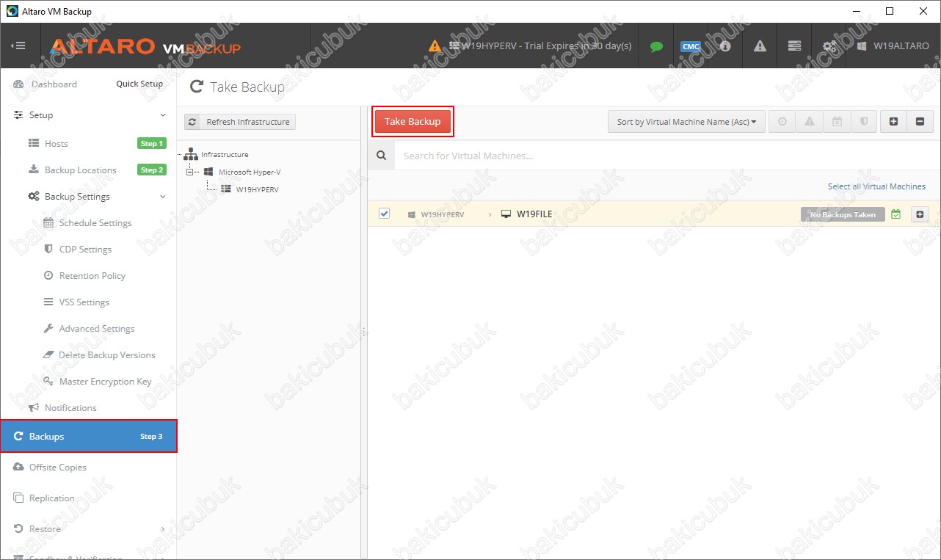Open the green chat bubble icon

[x=656, y=46]
